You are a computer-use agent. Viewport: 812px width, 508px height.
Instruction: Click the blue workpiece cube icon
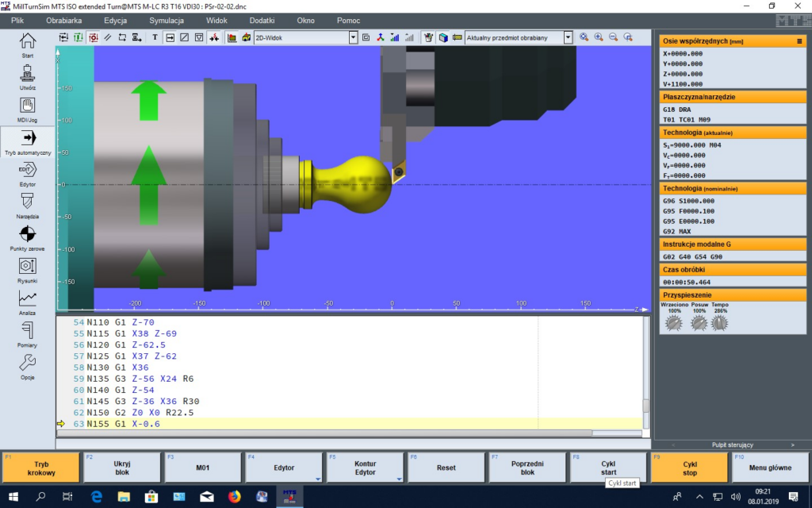pyautogui.click(x=442, y=37)
